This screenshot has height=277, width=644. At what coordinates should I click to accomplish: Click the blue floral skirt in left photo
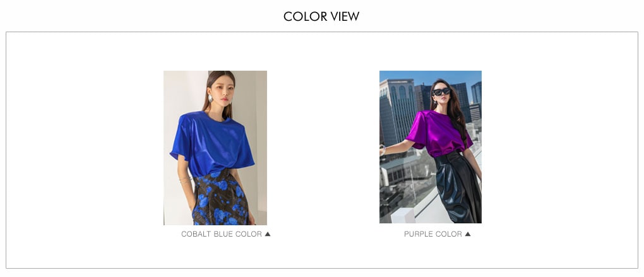pos(220,199)
